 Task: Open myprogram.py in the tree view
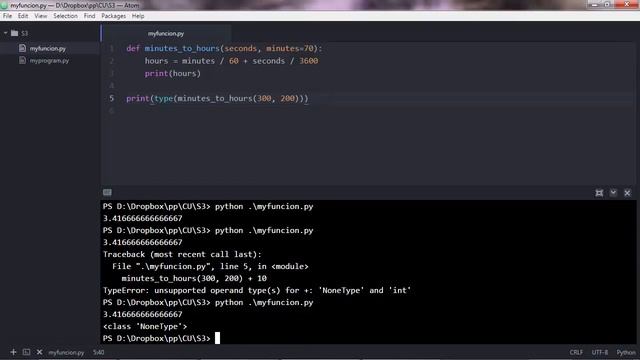(49, 60)
